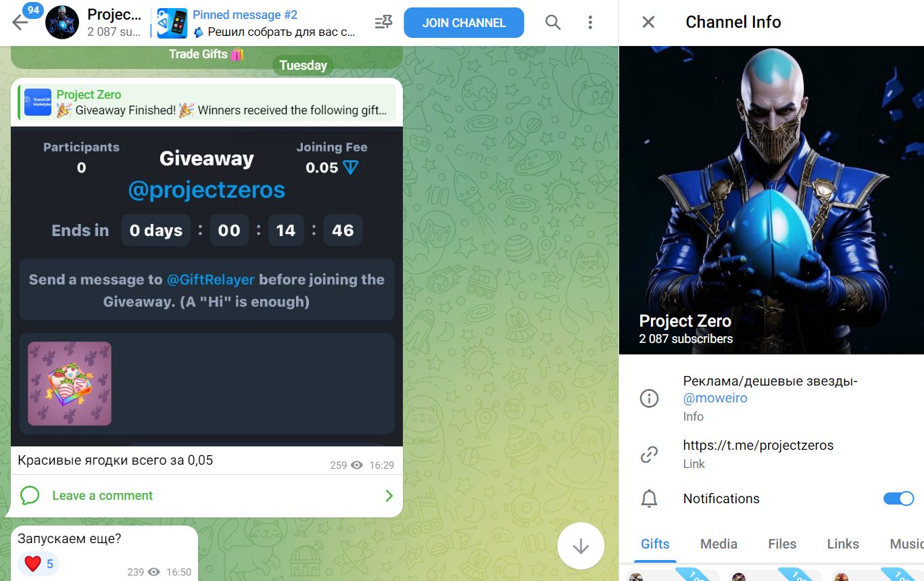Open the Project Zero channel photo
Image resolution: width=924 pixels, height=581 pixels.
(771, 200)
